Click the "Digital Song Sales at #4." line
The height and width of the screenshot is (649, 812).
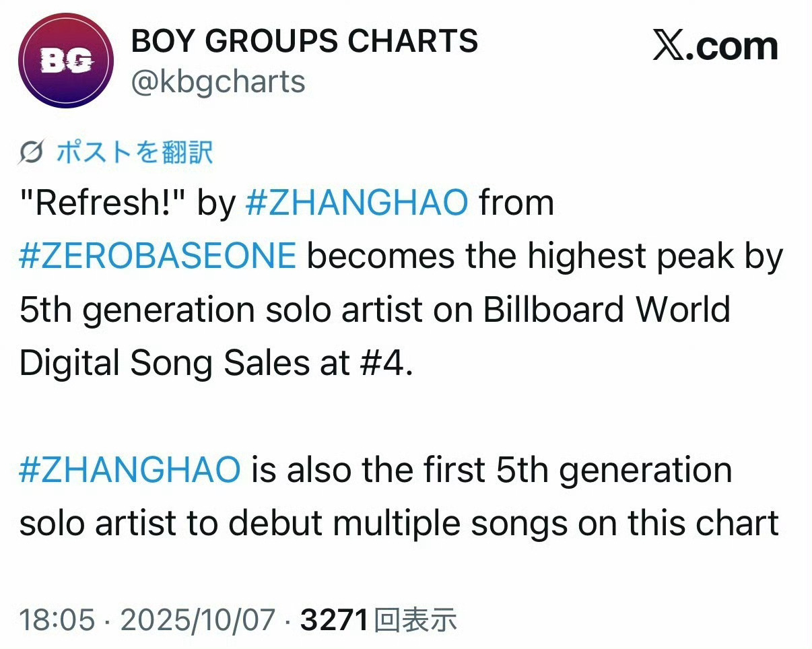coord(215,364)
